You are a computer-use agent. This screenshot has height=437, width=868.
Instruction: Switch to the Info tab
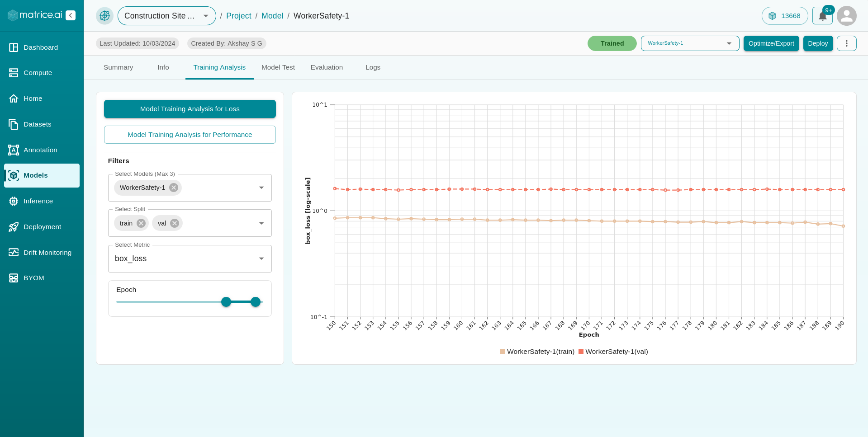(x=163, y=67)
